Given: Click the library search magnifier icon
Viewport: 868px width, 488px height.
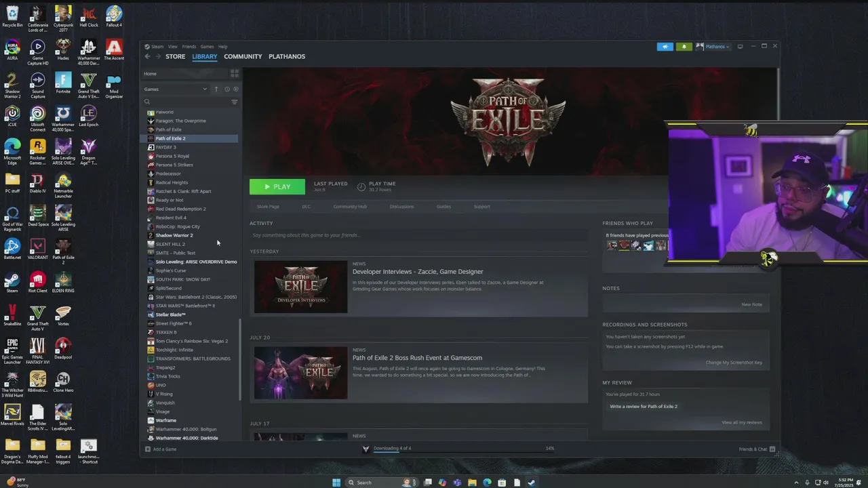Looking at the screenshot, I should point(147,102).
